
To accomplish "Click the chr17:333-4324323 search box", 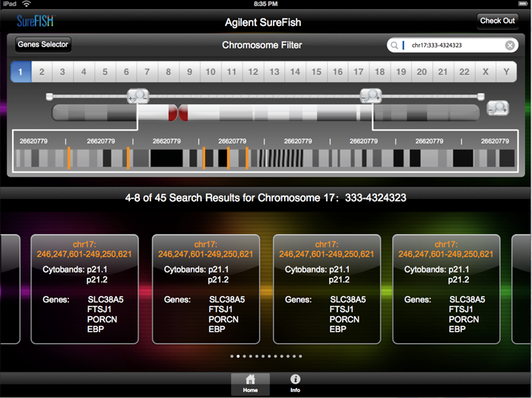I will tap(452, 46).
